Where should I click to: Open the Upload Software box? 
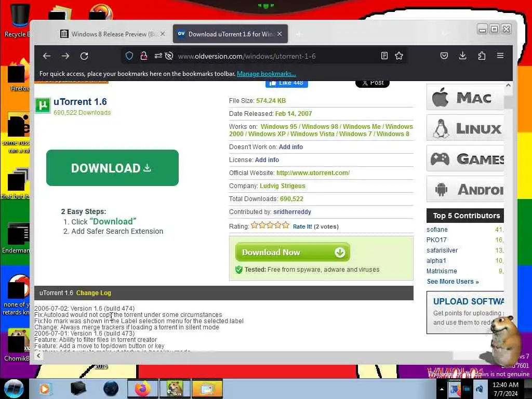465,312
